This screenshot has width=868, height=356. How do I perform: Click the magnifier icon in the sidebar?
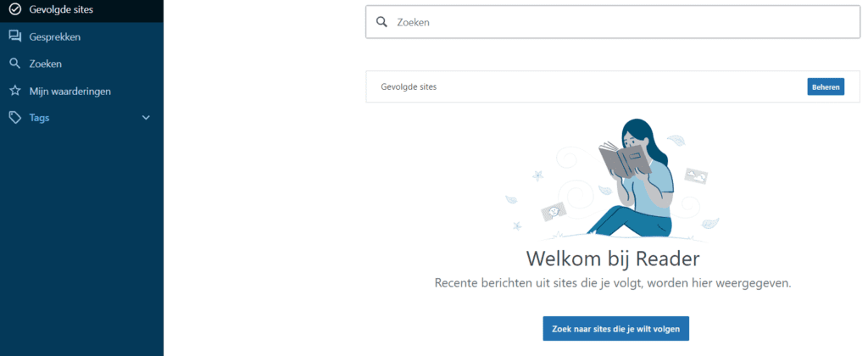15,64
